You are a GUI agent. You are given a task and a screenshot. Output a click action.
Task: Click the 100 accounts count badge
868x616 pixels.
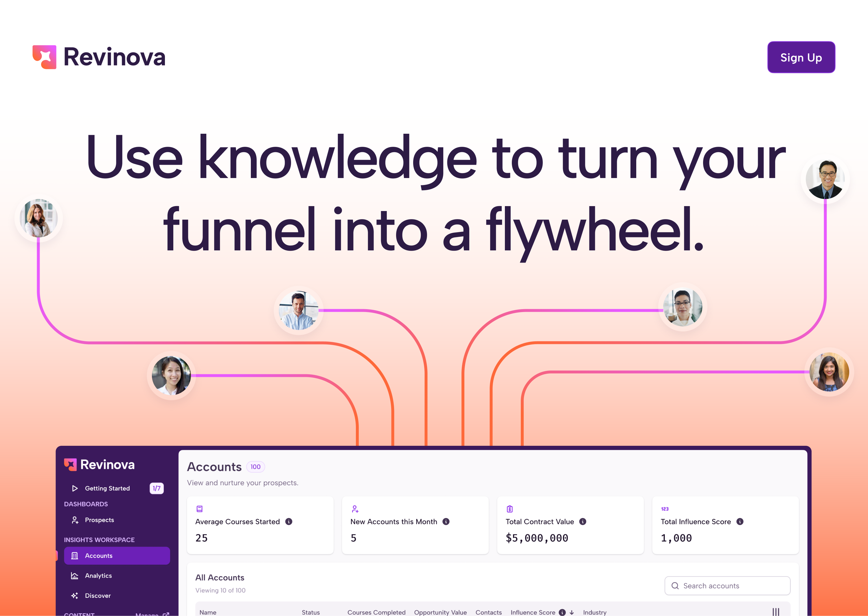click(x=255, y=467)
